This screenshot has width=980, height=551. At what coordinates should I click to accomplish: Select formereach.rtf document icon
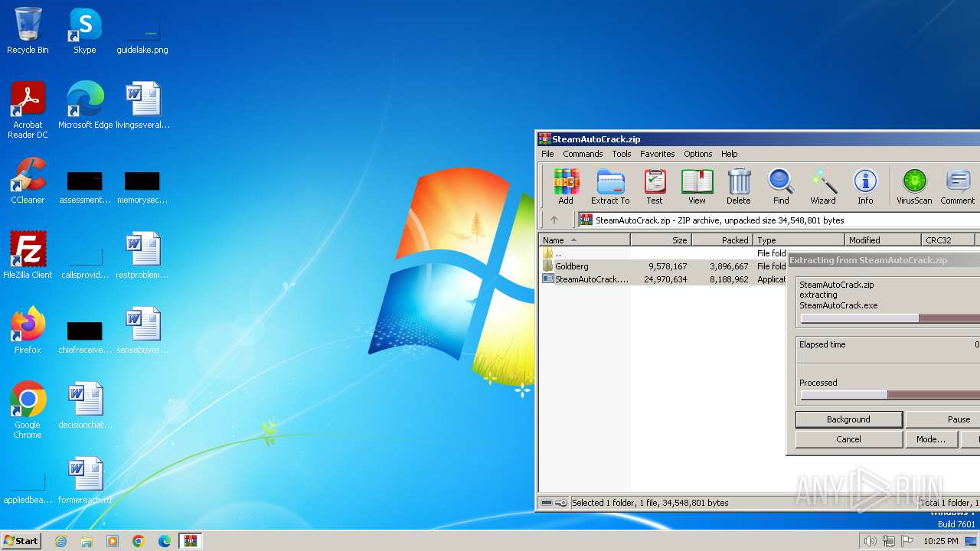[x=85, y=481]
